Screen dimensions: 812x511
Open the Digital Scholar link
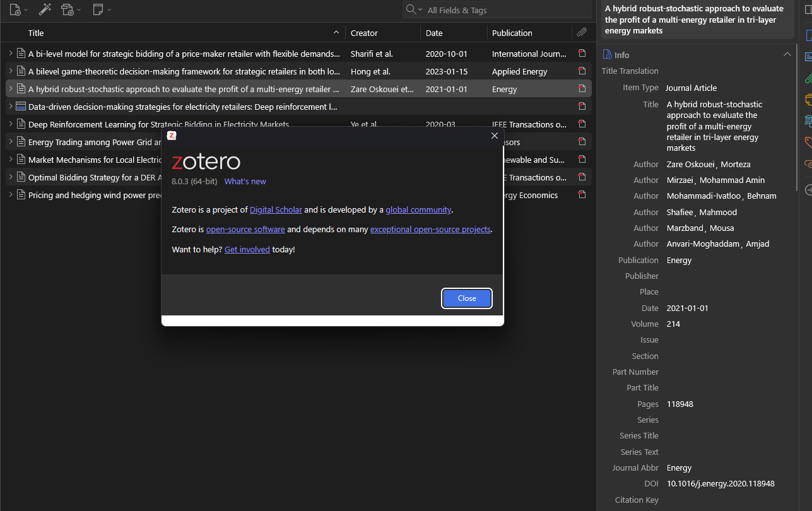pyautogui.click(x=276, y=210)
